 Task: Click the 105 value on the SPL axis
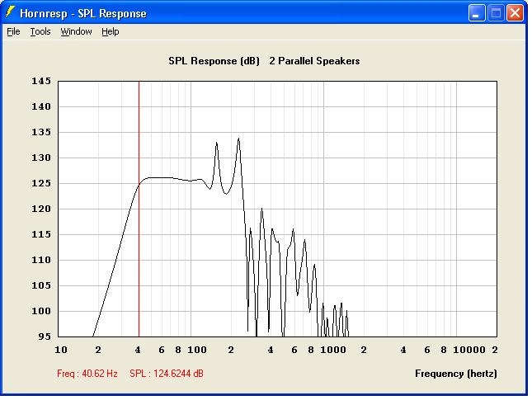coord(41,285)
